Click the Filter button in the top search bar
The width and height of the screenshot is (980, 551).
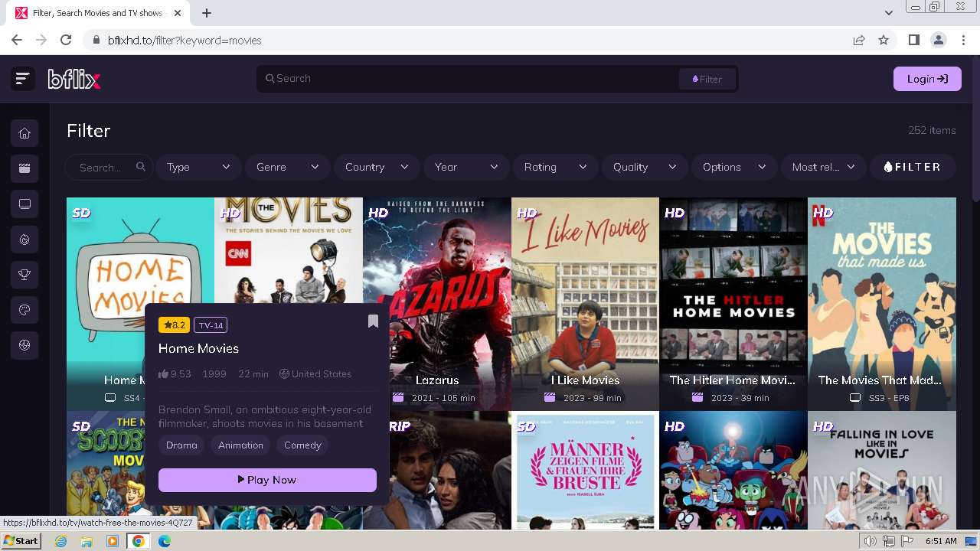click(x=707, y=79)
